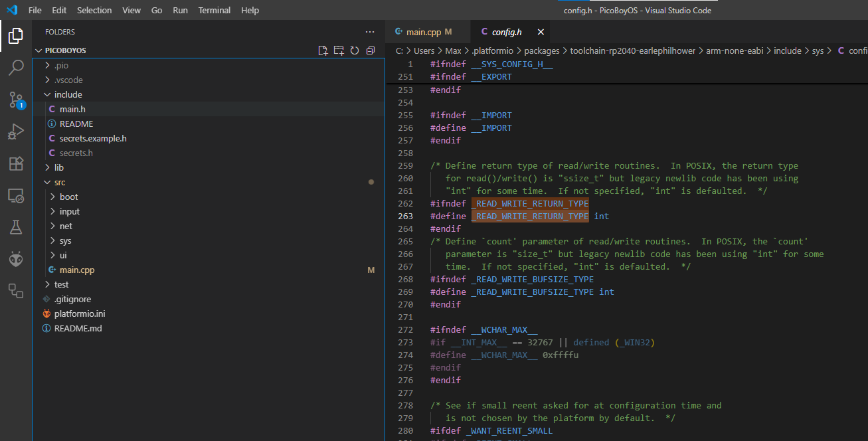This screenshot has height=441, width=868.
Task: Open platformio.ini file
Action: click(80, 313)
